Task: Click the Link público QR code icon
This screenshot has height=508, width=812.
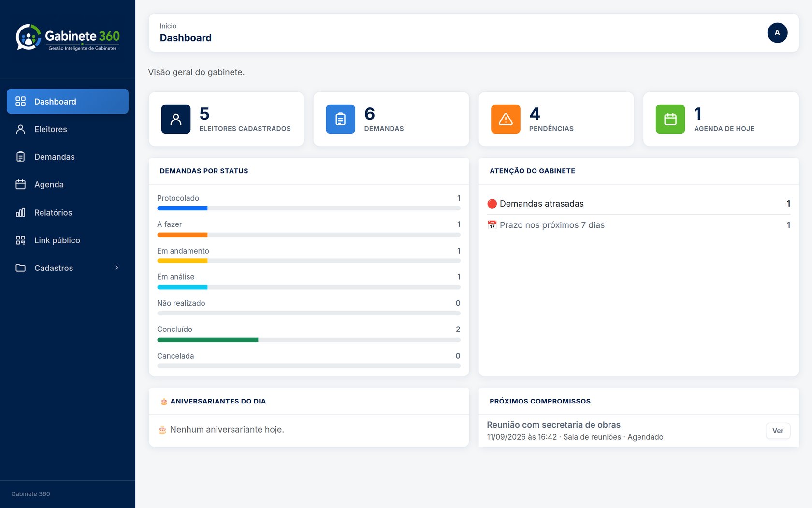Action: tap(20, 240)
